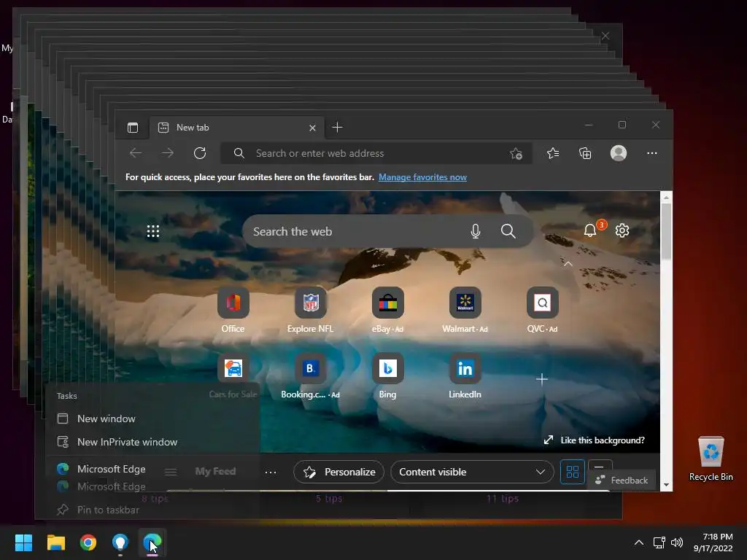Choose New window from jump list
This screenshot has height=560, width=747.
click(152, 419)
